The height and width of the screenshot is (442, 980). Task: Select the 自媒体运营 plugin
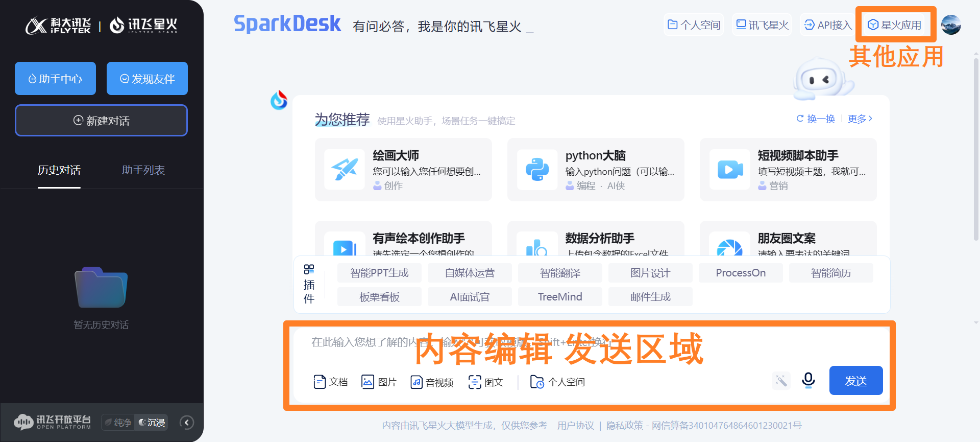tap(470, 273)
